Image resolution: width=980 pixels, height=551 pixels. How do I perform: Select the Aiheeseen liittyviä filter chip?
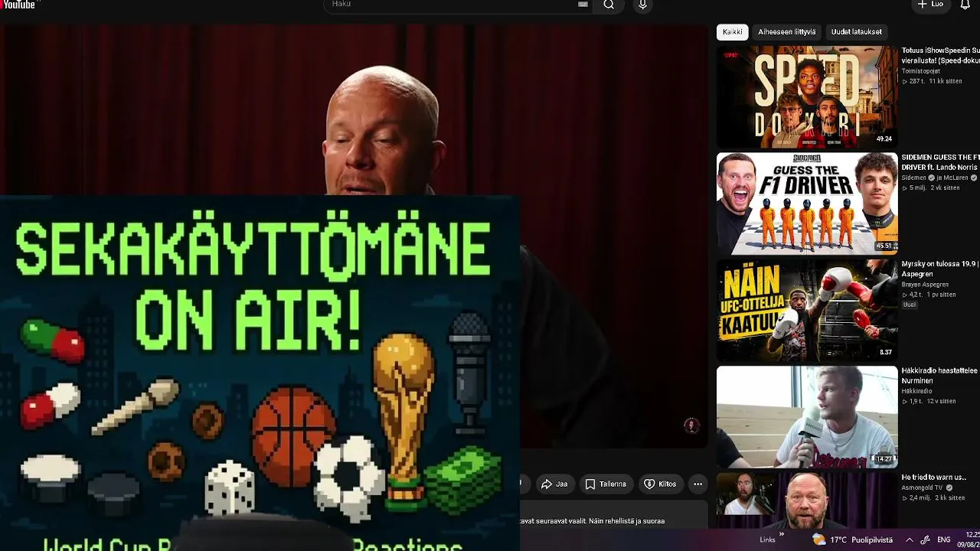click(x=786, y=32)
